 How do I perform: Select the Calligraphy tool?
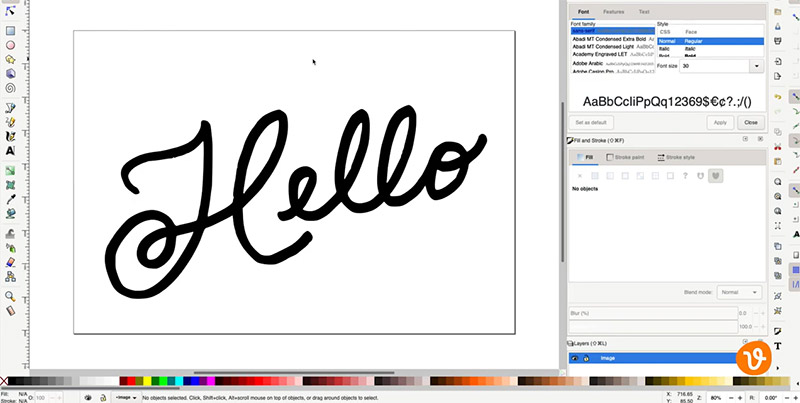(10, 136)
